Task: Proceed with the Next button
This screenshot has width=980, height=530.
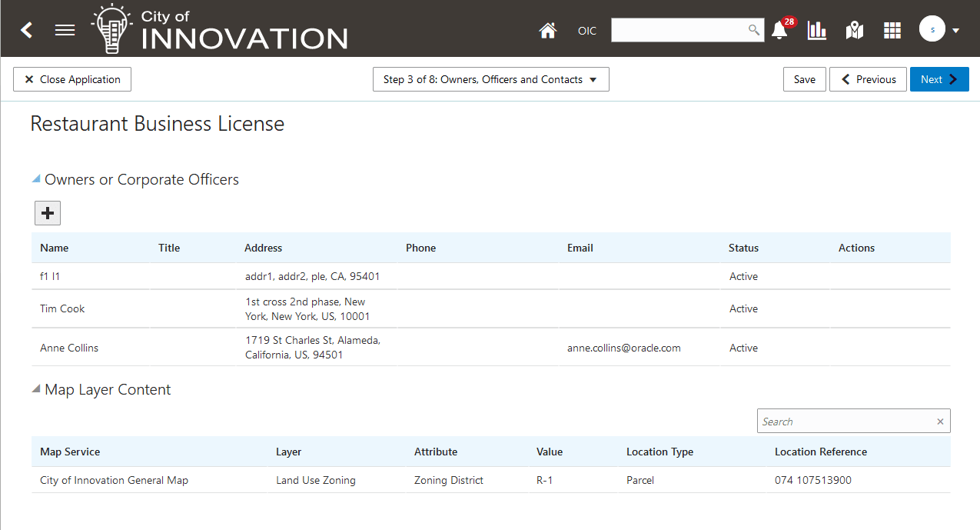Action: pos(939,79)
